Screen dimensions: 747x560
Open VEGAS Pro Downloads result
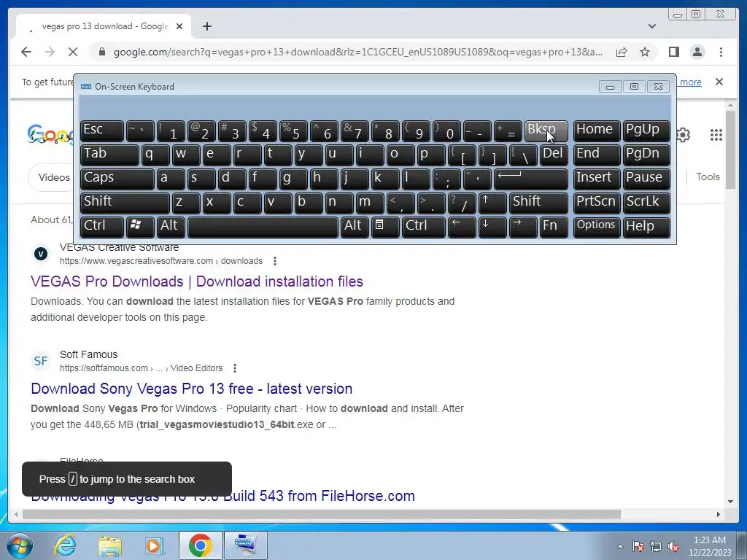tap(197, 281)
